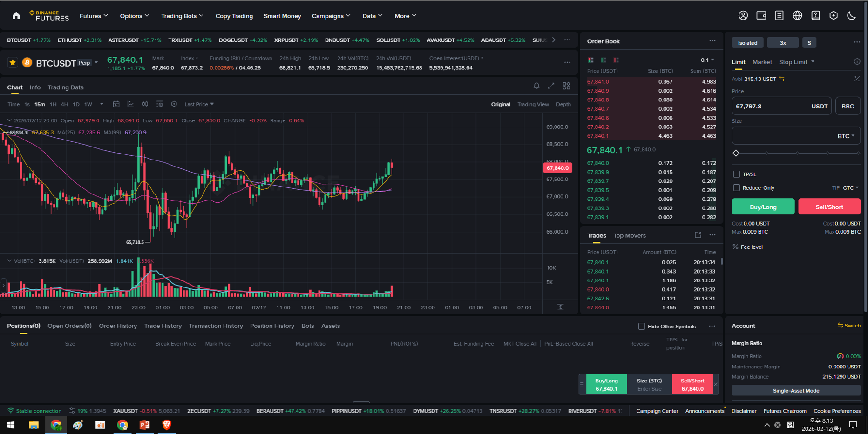868x434 pixels.
Task: Open order type info icon
Action: (857, 61)
